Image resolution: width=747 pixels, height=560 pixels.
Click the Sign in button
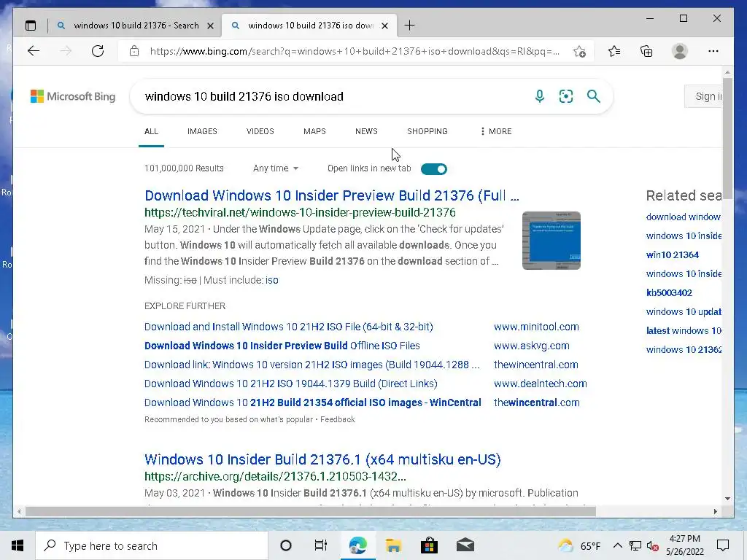pyautogui.click(x=703, y=97)
